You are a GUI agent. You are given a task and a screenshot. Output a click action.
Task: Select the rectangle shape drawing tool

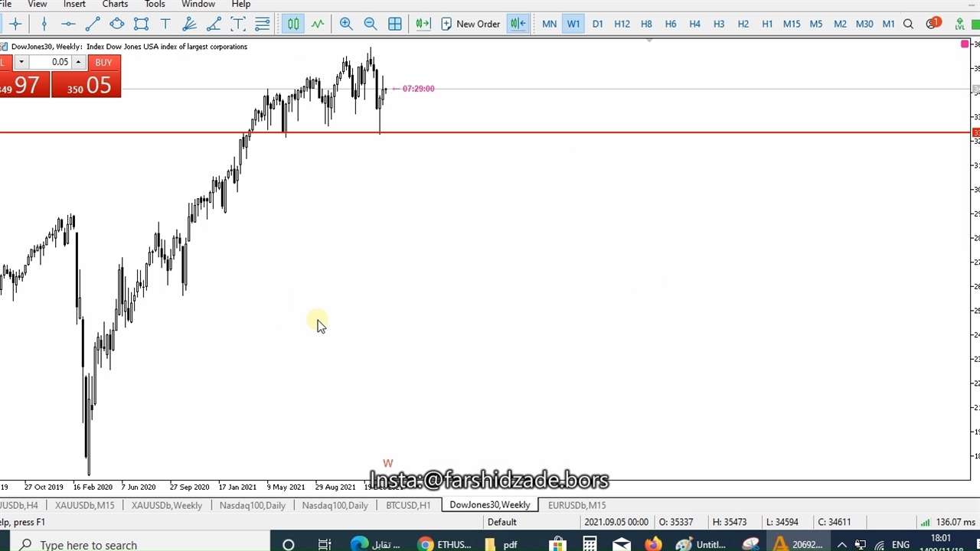click(x=141, y=24)
